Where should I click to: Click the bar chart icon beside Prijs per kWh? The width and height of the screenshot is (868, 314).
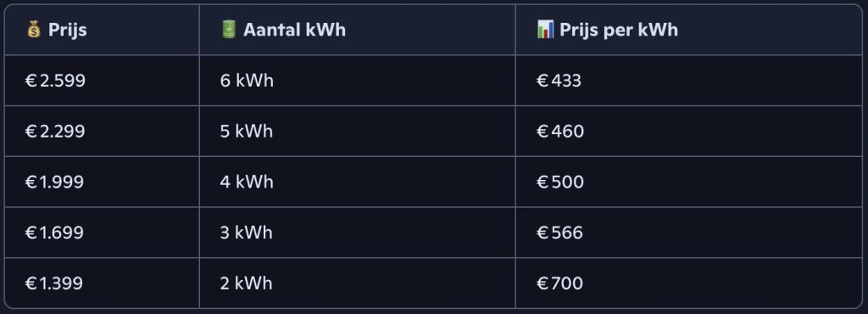(545, 30)
